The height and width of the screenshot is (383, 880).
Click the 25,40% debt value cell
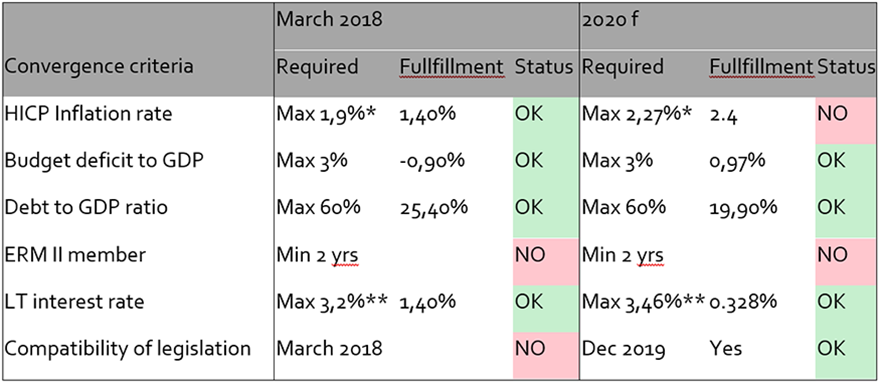(x=434, y=208)
